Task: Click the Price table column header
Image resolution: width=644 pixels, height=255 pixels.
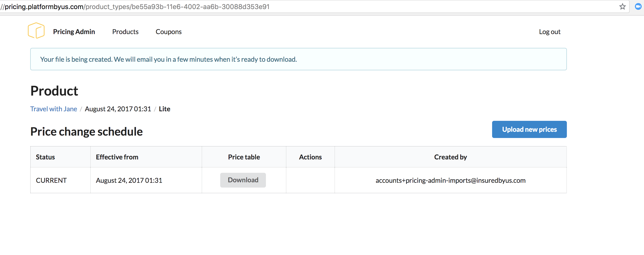Action: click(x=244, y=157)
